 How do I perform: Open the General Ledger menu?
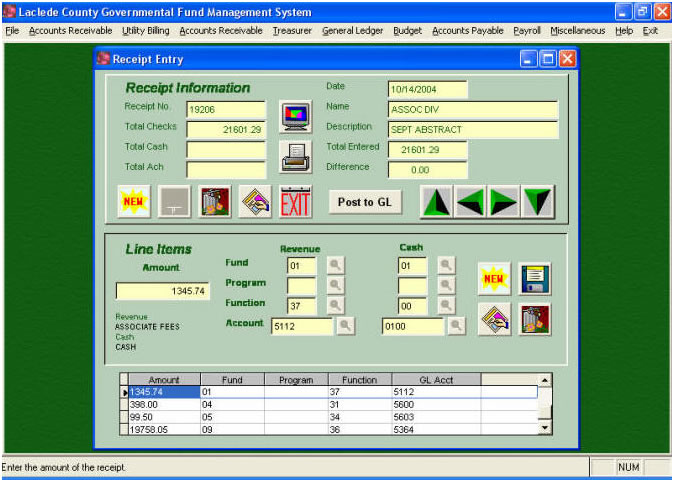(x=352, y=31)
